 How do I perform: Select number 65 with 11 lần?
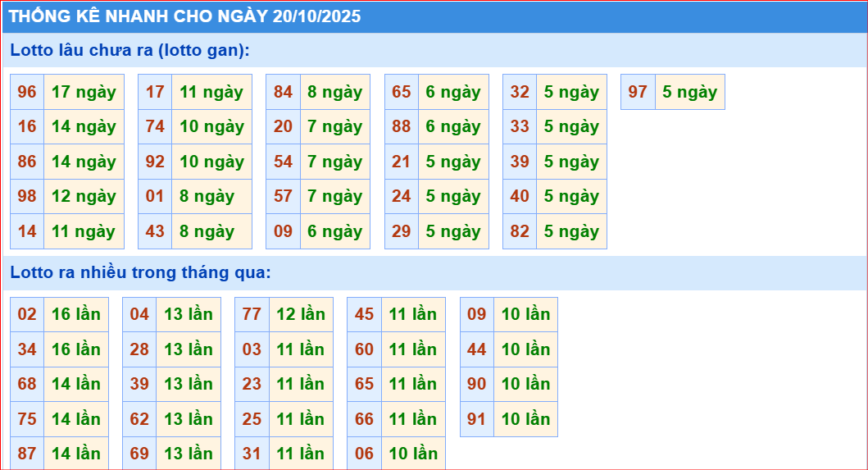click(364, 384)
